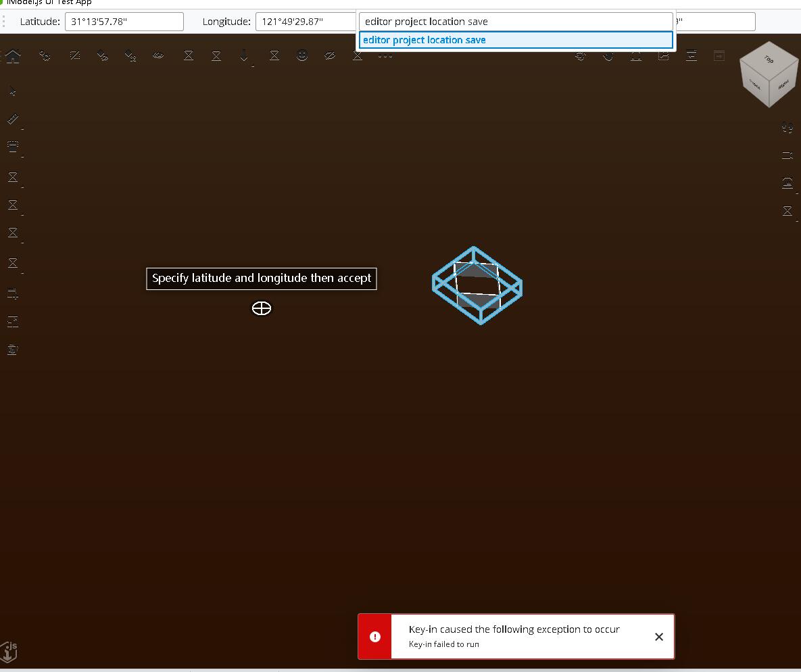The image size is (801, 672).
Task: Click the open eye icon in the top toolbar
Action: click(158, 55)
